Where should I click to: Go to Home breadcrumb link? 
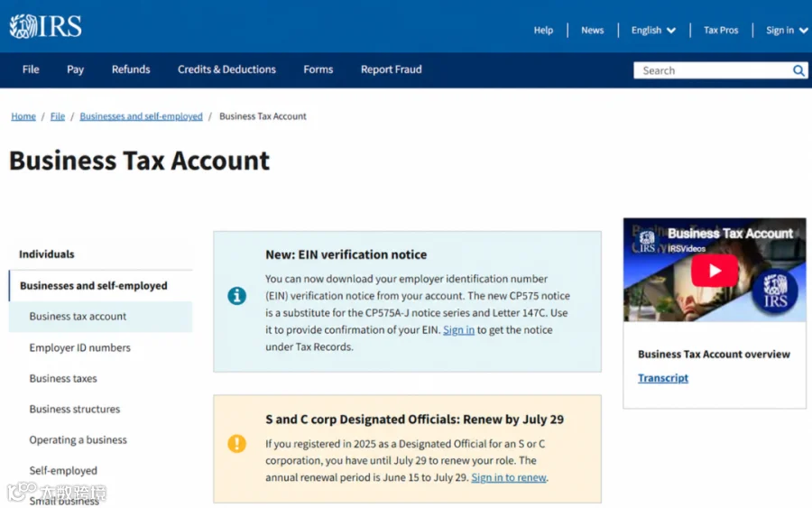23,116
